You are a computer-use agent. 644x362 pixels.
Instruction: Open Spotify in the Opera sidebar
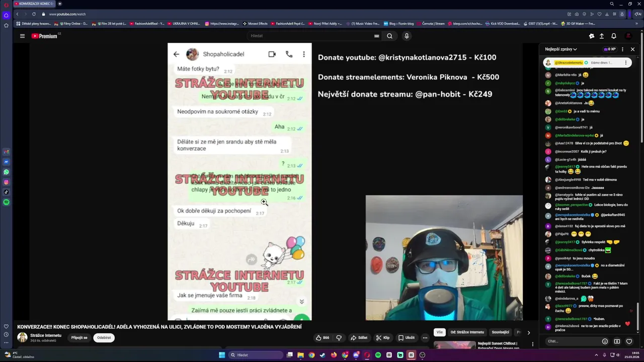point(6,202)
